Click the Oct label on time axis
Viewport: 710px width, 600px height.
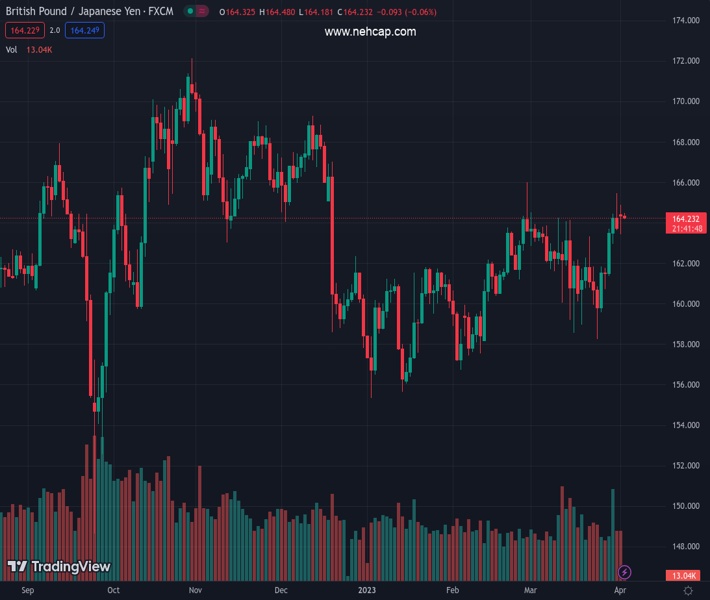point(113,590)
